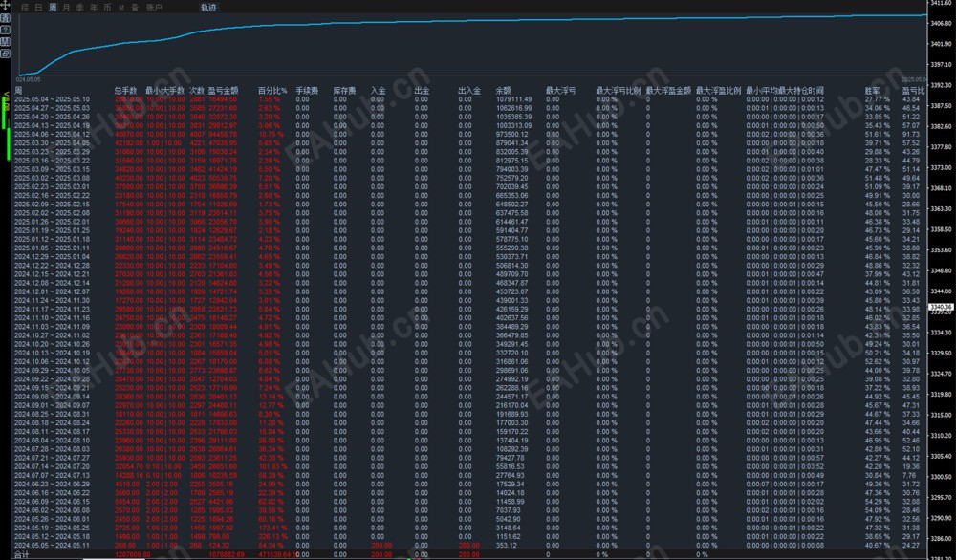Click profit ratio value 91.73
Viewport: 956px width, 560px height.
tap(911, 134)
